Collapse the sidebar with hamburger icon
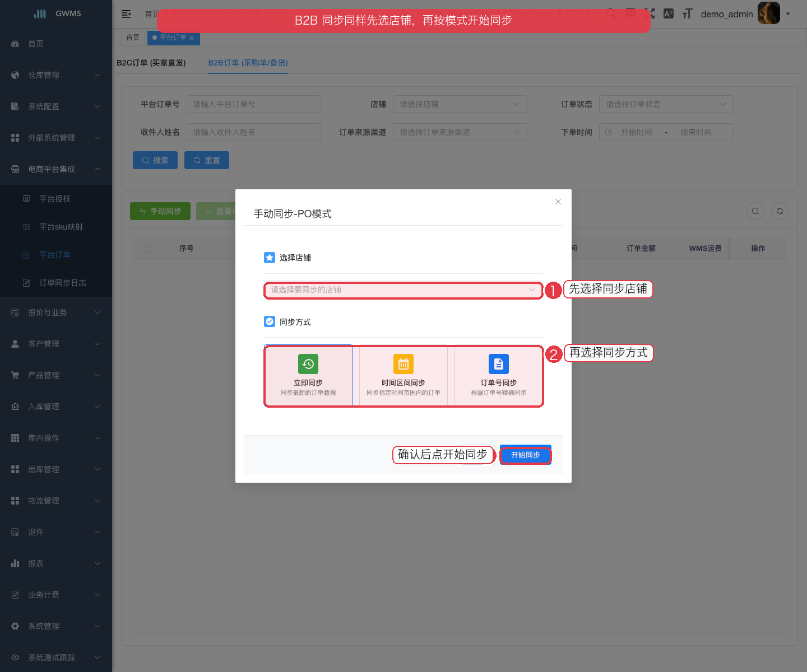 (x=126, y=14)
